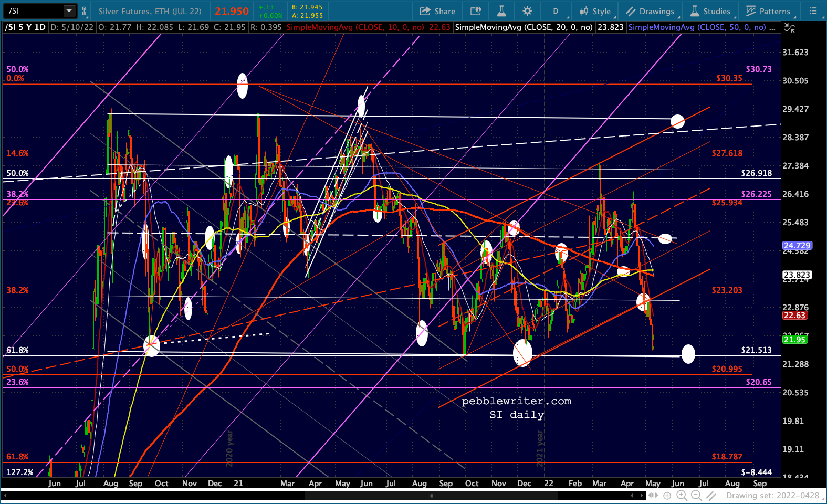This screenshot has width=827, height=504.
Task: Click the $23.203 level label
Action: point(727,290)
